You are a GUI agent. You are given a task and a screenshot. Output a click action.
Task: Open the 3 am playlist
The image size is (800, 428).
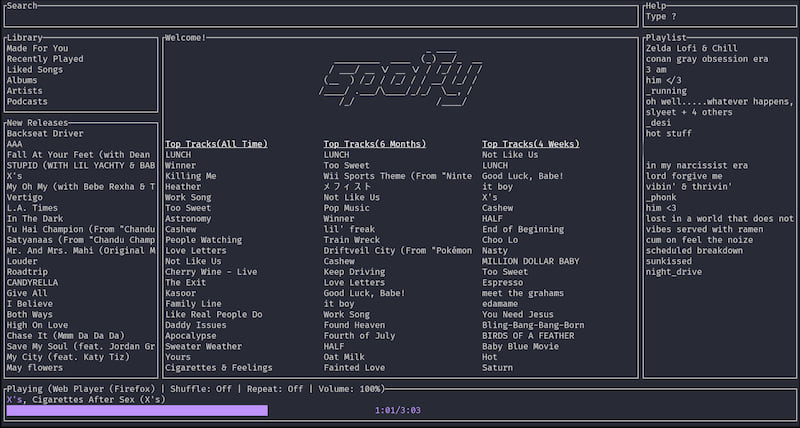click(x=656, y=70)
